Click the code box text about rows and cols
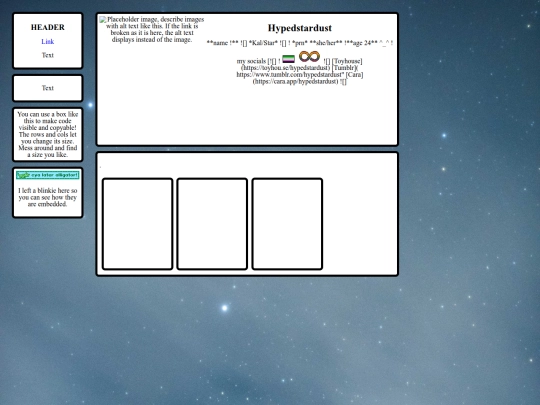The width and height of the screenshot is (540, 405). (x=48, y=134)
